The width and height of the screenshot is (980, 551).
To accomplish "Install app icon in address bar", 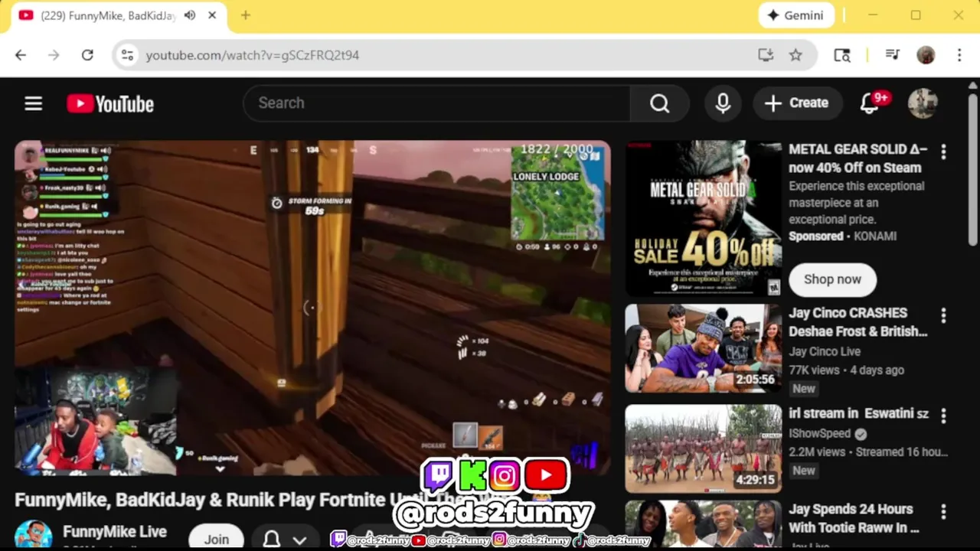I will [766, 55].
